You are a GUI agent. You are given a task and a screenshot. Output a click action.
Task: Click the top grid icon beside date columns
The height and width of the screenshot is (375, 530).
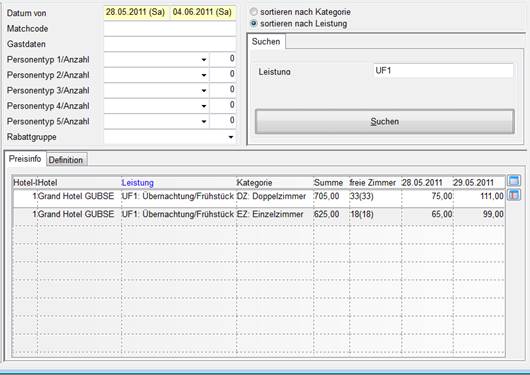(514, 181)
